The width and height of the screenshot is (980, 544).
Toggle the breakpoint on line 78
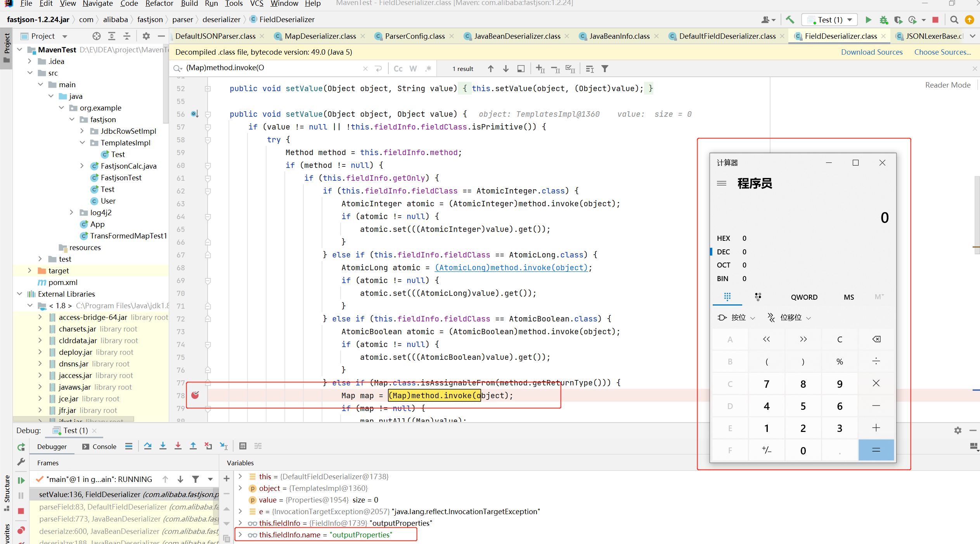click(x=195, y=395)
